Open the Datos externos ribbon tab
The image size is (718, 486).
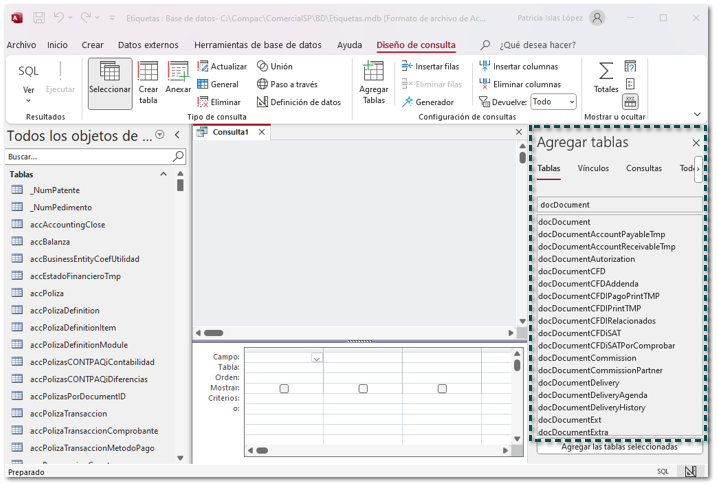[x=148, y=45]
